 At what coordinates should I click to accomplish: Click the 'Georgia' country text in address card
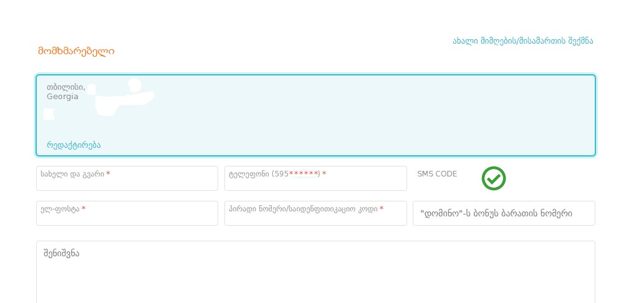[62, 97]
